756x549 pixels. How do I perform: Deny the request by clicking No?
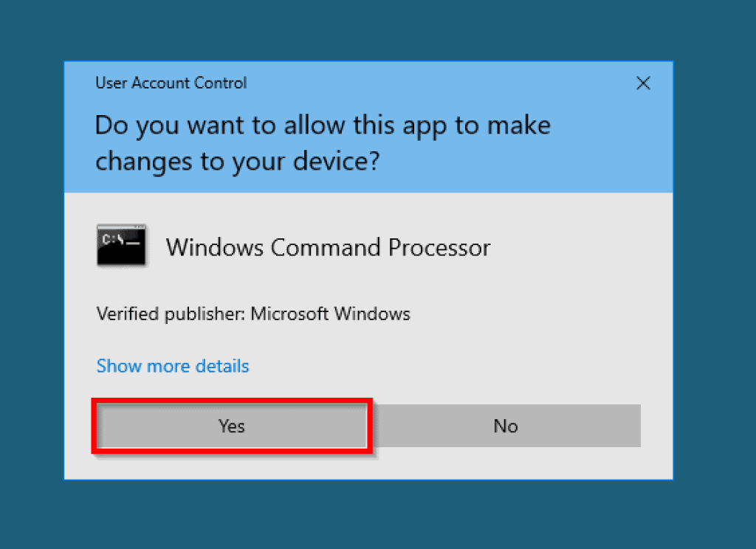[505, 426]
